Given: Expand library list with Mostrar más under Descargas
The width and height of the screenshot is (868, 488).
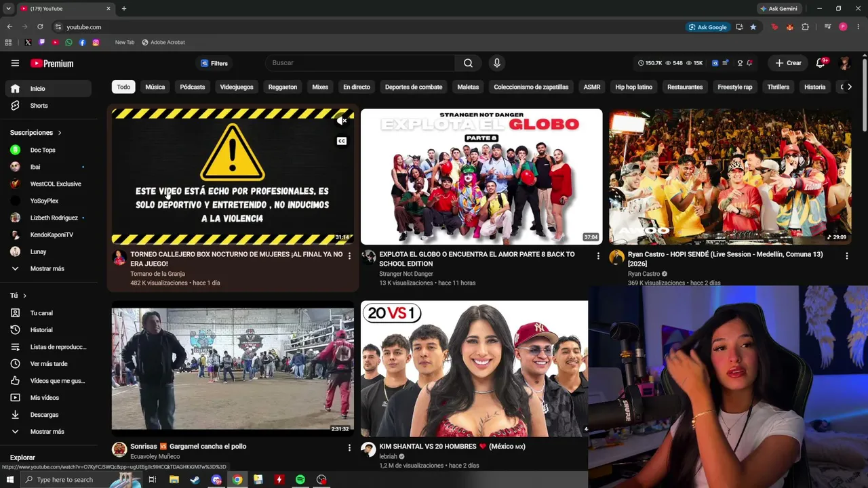Looking at the screenshot, I should [x=47, y=432].
